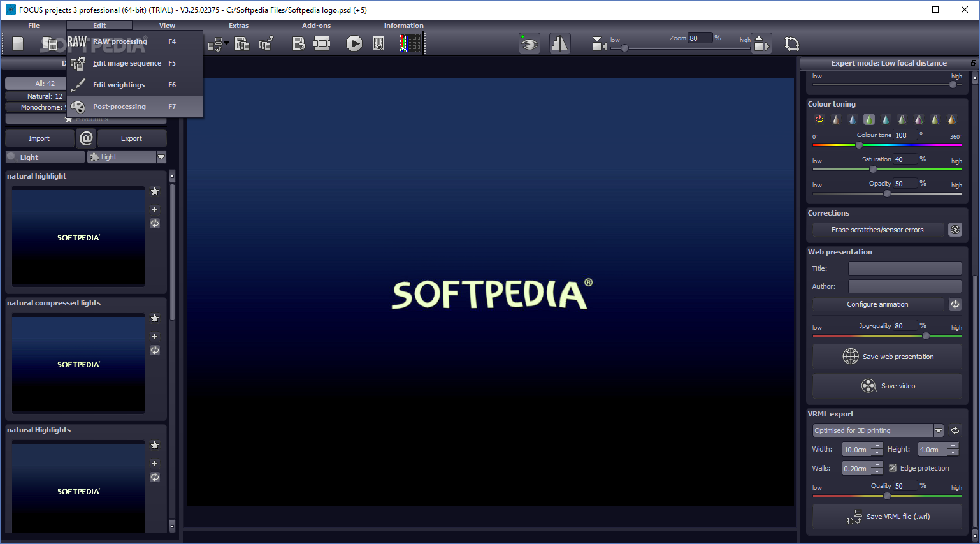Click icon next to Erase scratches button

pos(955,230)
